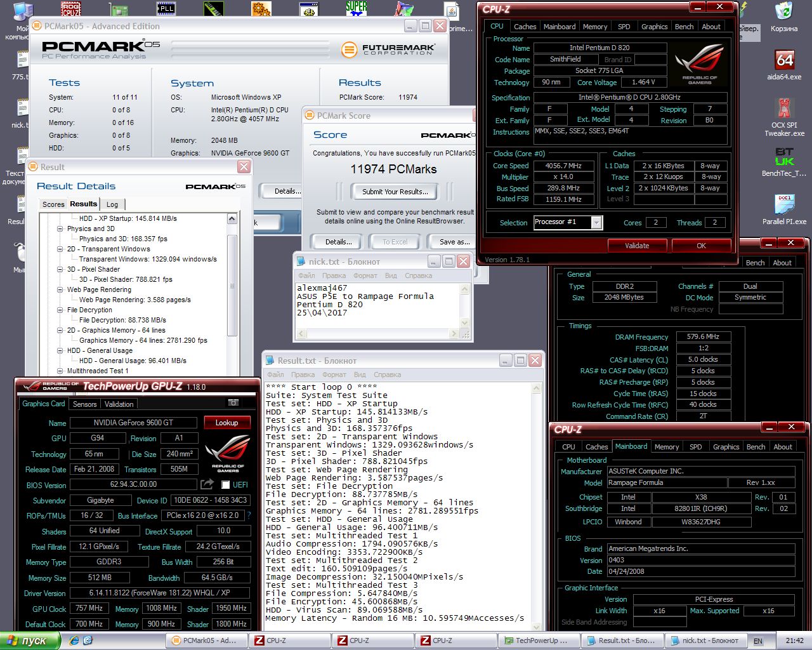The image size is (812, 650).
Task: Open the SUPER desktop shortcut
Action: pyautogui.click(x=357, y=8)
